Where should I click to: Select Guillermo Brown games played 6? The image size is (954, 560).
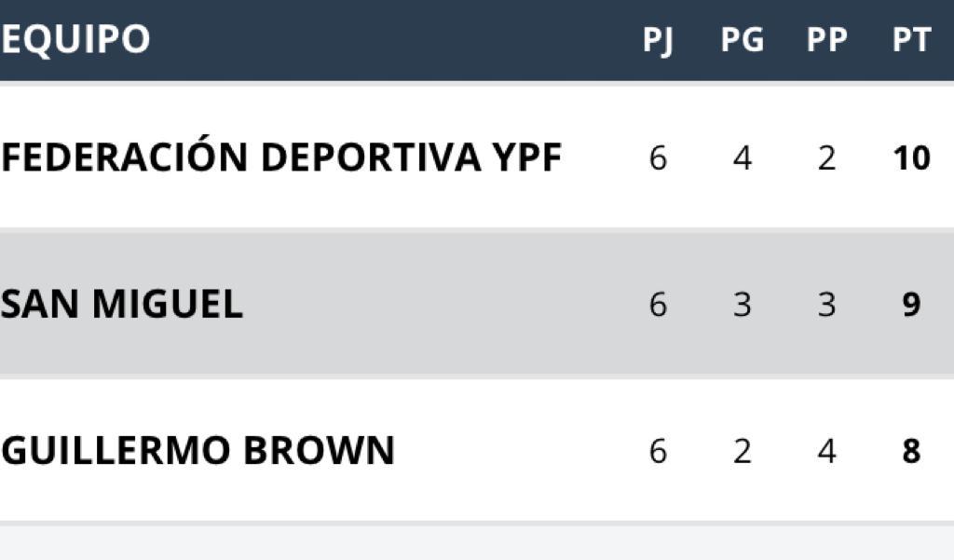pyautogui.click(x=658, y=451)
